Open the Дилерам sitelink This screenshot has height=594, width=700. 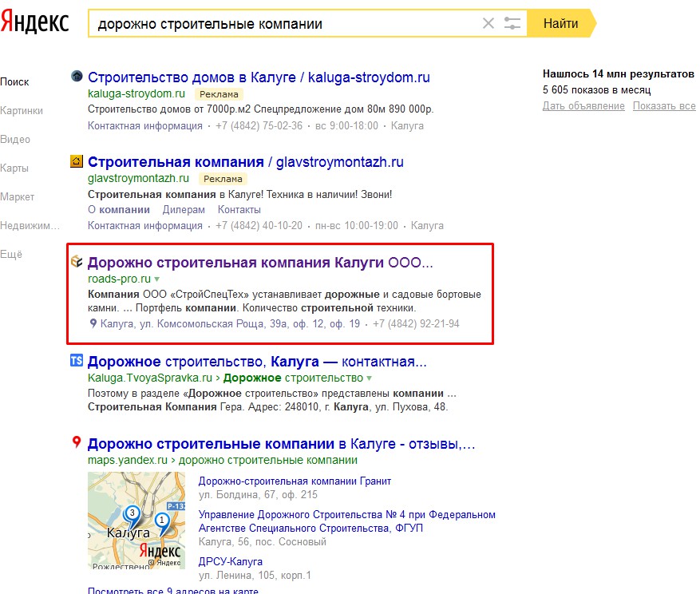pos(184,210)
